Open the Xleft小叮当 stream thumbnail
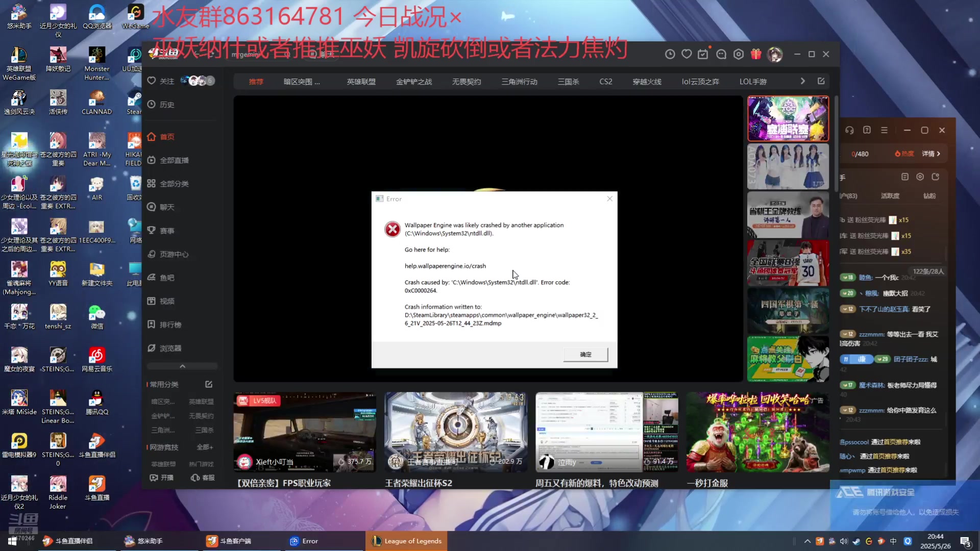The image size is (980, 551). [305, 432]
